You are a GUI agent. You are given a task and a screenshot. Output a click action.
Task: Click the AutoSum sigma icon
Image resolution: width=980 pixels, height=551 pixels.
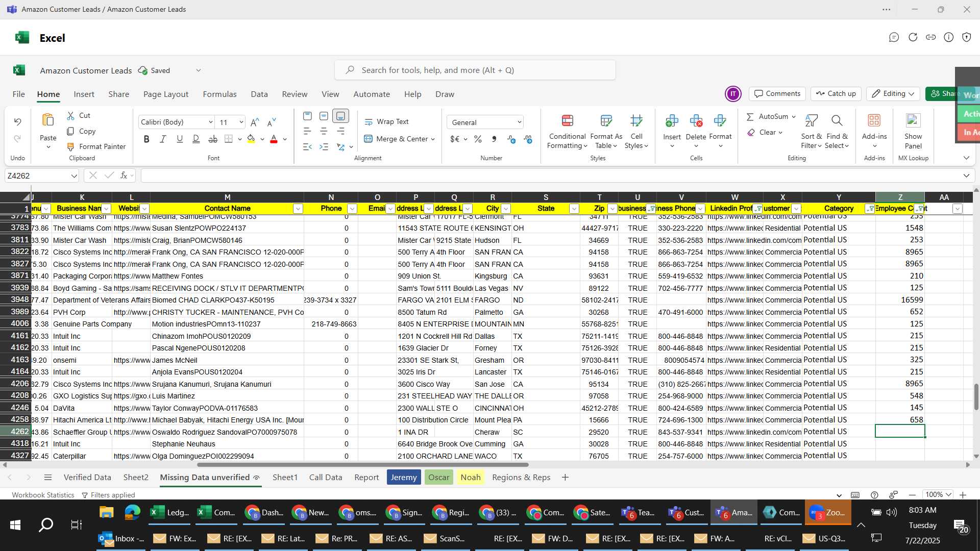(750, 117)
